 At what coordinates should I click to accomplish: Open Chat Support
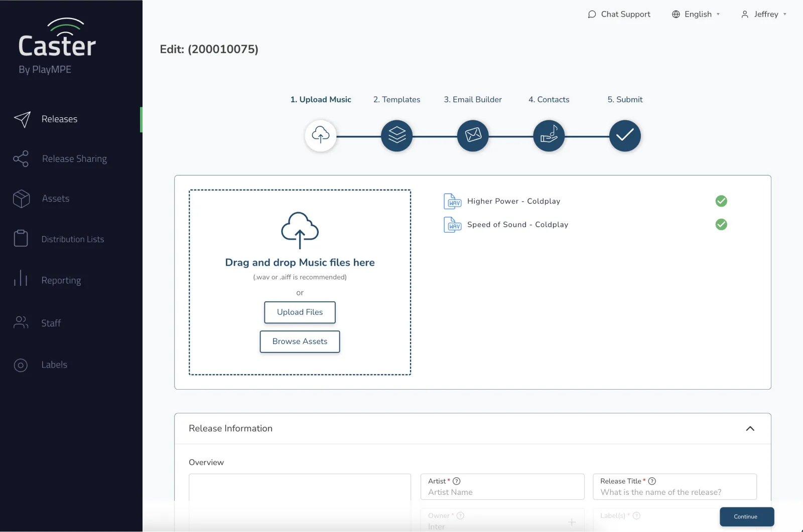(619, 14)
